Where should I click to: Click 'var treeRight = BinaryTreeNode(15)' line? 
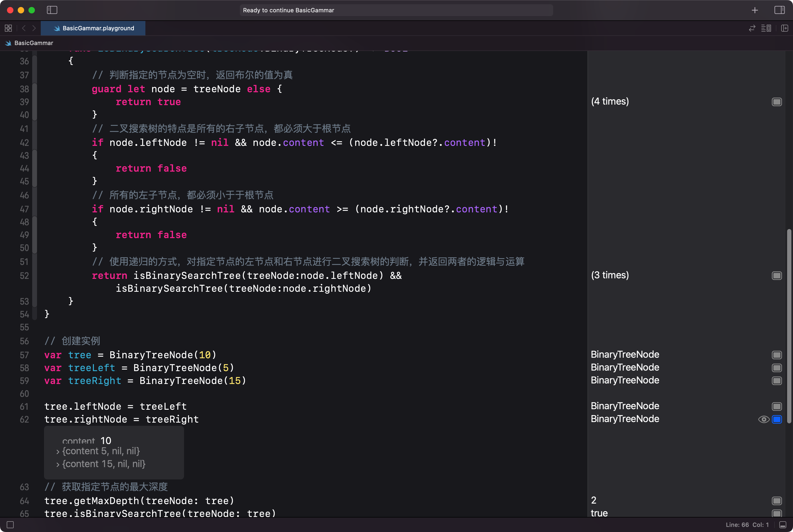pyautogui.click(x=145, y=381)
